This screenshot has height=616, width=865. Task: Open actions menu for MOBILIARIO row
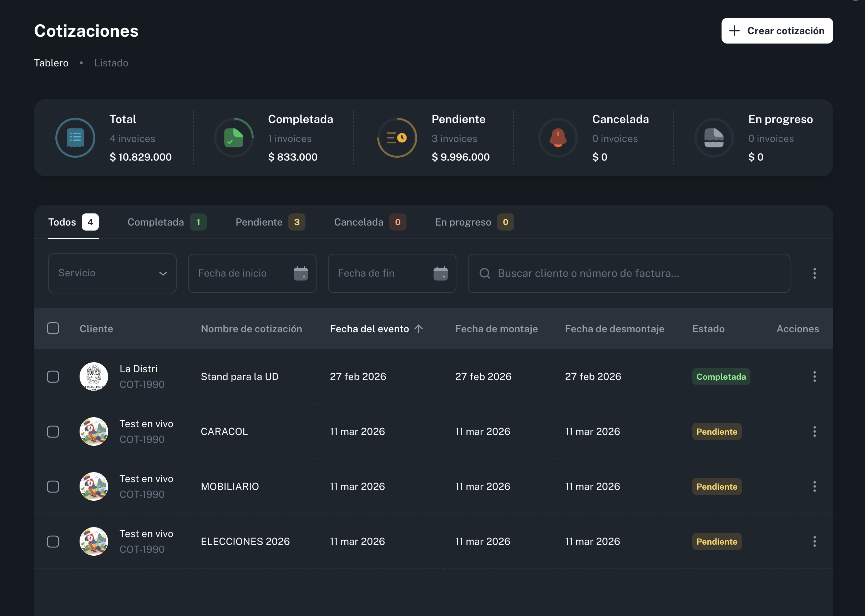click(x=814, y=487)
